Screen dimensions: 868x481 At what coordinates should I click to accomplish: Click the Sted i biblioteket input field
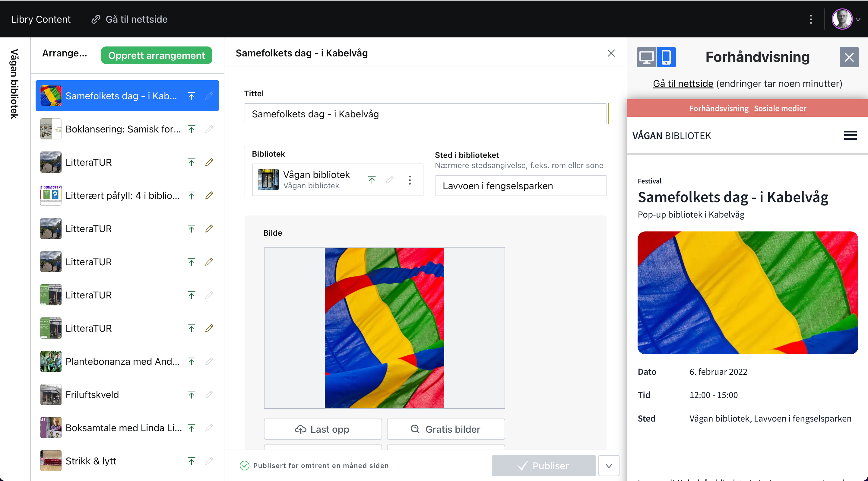[x=520, y=186]
